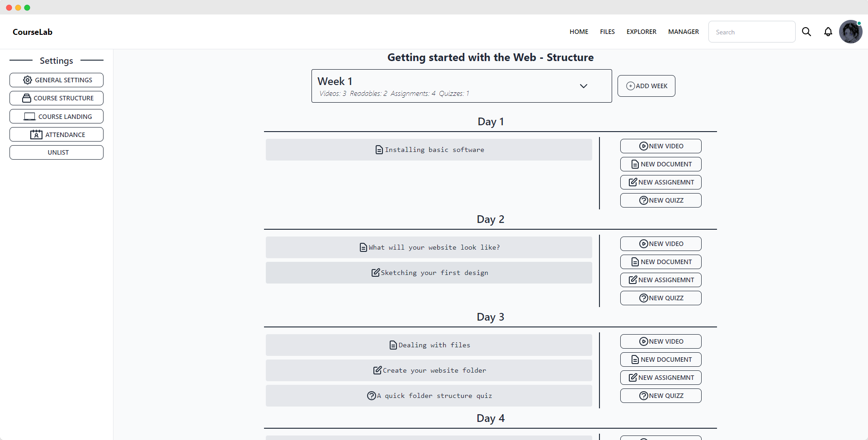
Task: Open the user profile avatar
Action: pos(850,32)
